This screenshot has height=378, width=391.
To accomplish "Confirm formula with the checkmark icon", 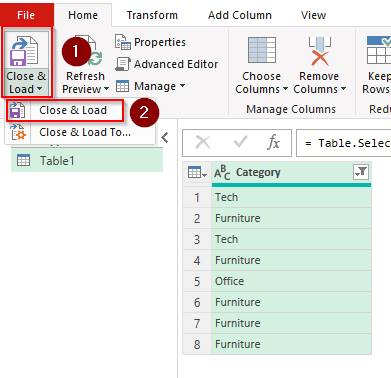I will tap(240, 142).
